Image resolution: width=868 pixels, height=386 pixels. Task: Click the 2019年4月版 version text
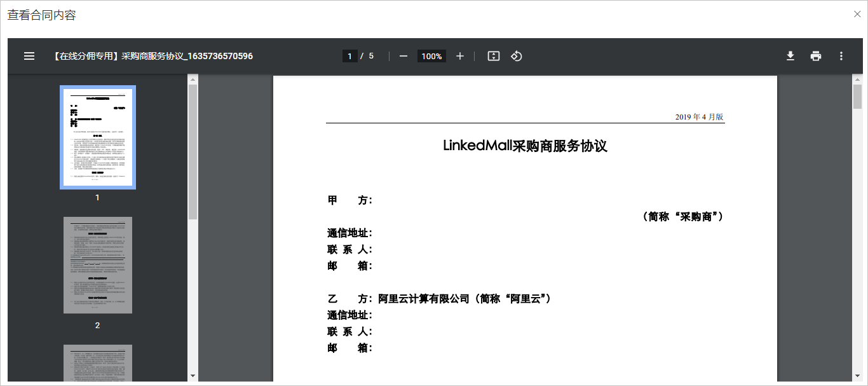point(699,117)
